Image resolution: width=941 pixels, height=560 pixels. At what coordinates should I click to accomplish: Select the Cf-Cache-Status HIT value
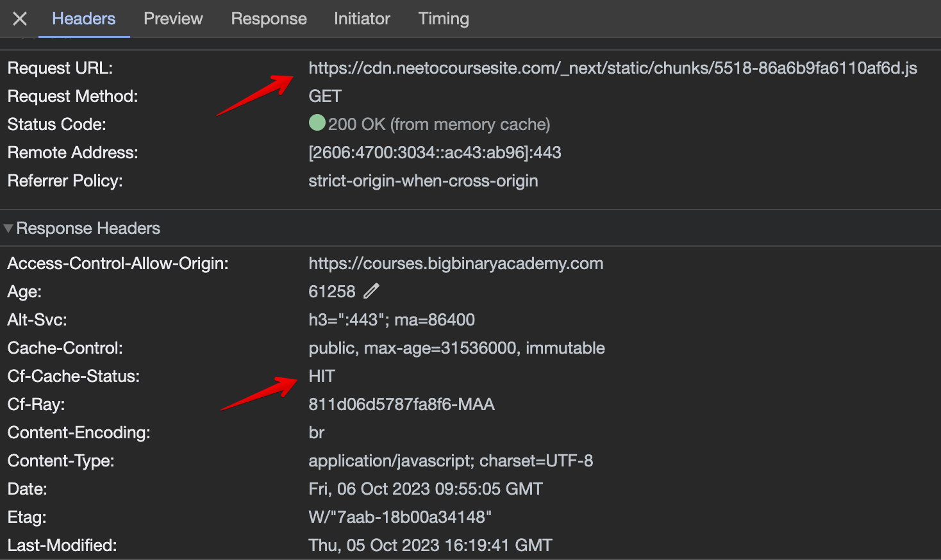click(321, 376)
